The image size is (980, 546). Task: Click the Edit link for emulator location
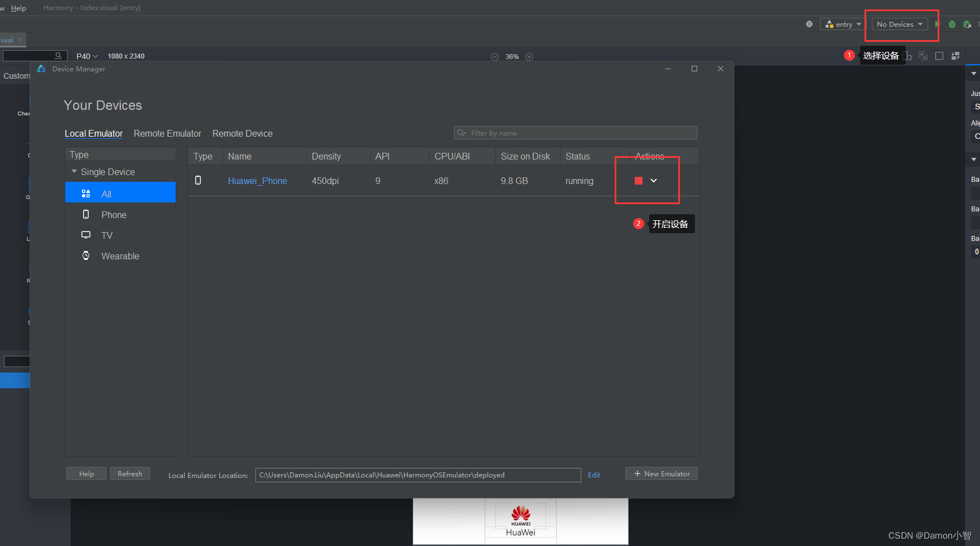[594, 475]
